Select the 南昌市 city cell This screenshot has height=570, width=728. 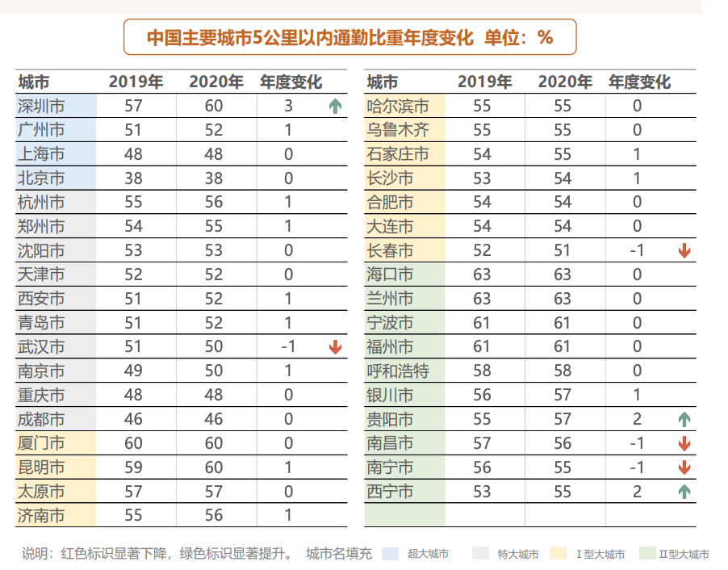405,443
